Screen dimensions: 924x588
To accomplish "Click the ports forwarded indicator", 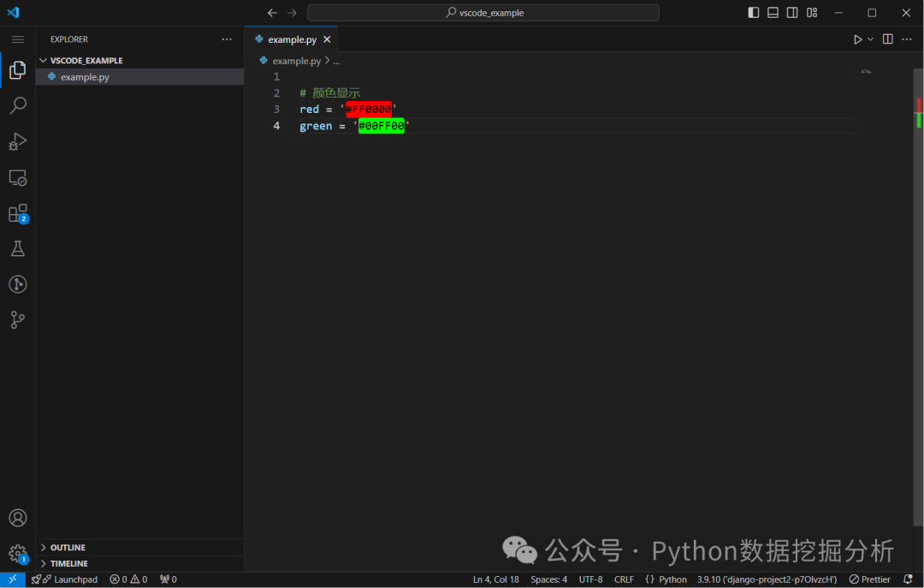I will click(x=168, y=579).
